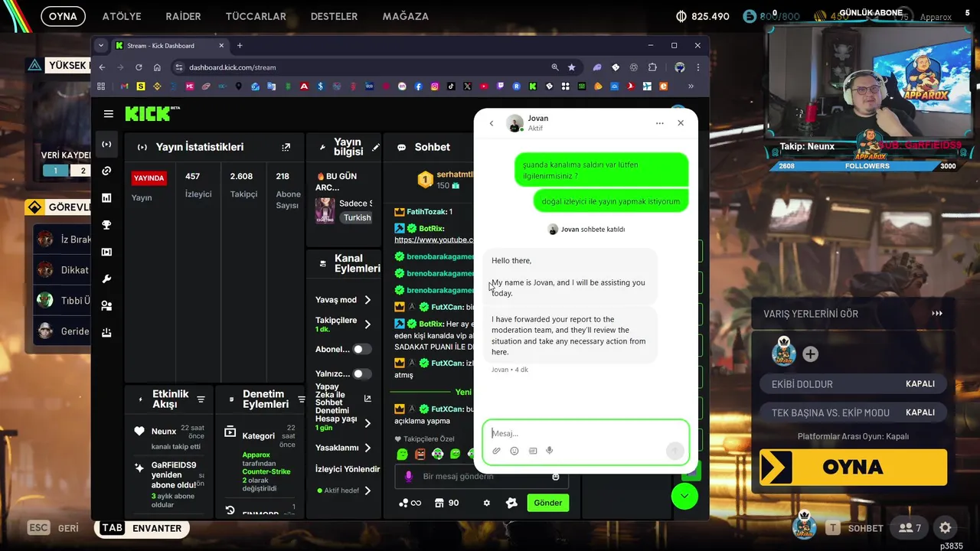
Task: Close the Jovan support chat widget
Action: point(681,123)
